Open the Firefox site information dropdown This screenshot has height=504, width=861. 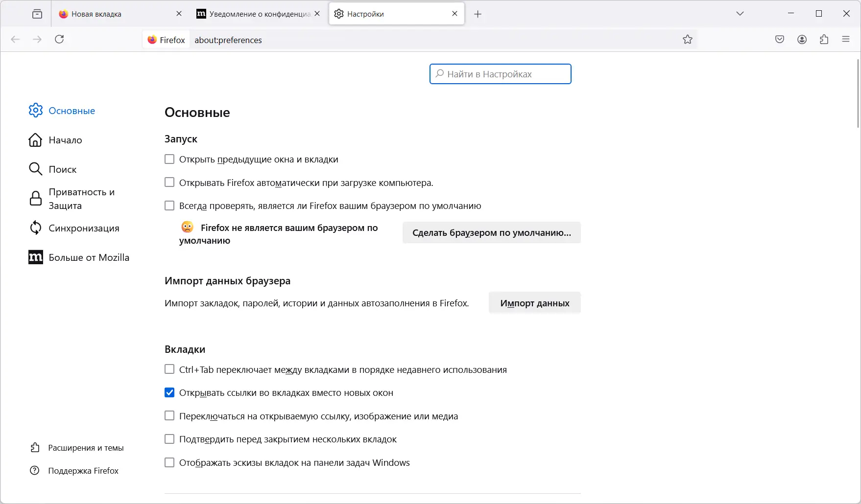[166, 39]
